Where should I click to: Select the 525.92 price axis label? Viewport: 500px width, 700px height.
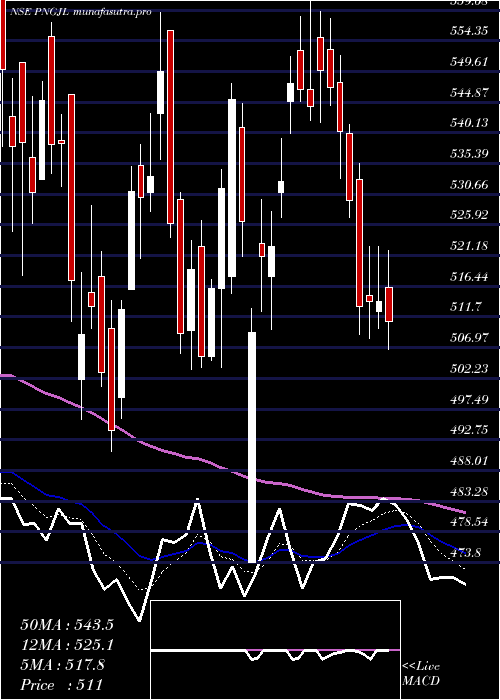point(469,215)
